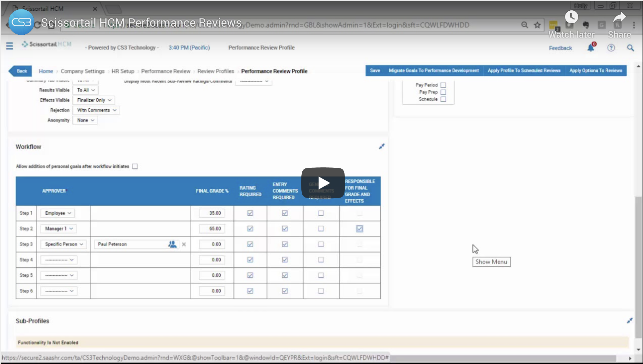
Task: Check the Pay Period checkbox
Action: [443, 85]
